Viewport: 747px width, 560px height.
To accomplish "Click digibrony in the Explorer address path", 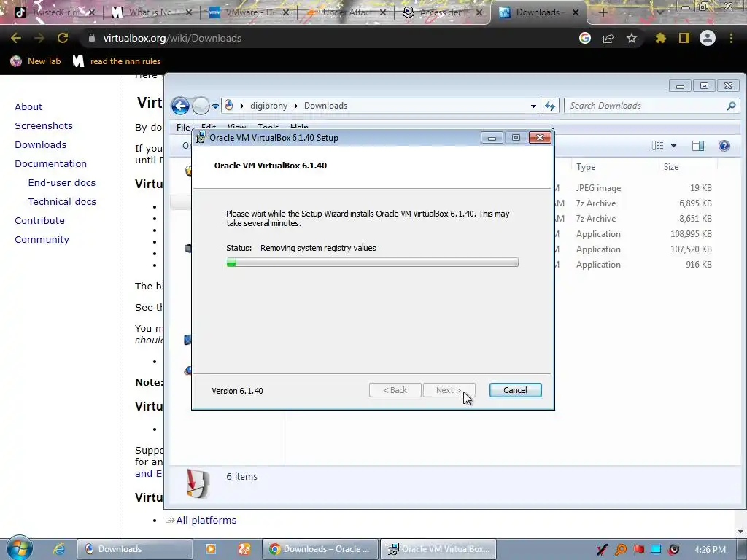I will click(268, 106).
